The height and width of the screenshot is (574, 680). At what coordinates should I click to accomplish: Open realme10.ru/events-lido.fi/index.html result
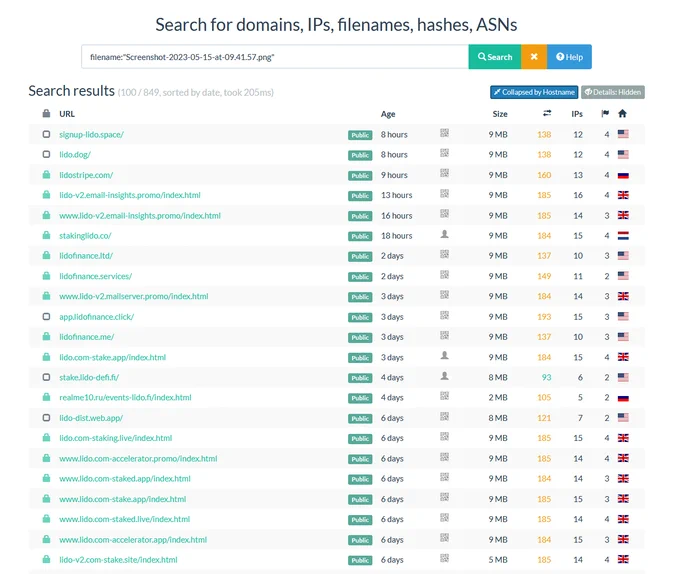coord(125,398)
